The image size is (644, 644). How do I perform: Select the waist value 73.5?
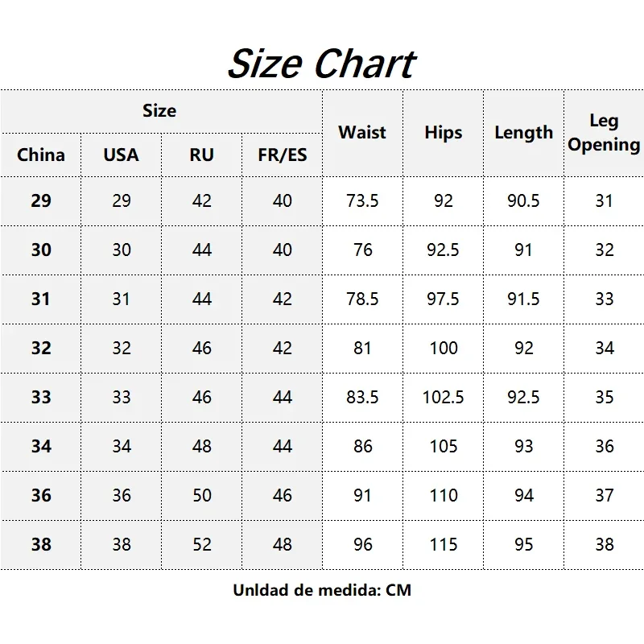coord(362,200)
